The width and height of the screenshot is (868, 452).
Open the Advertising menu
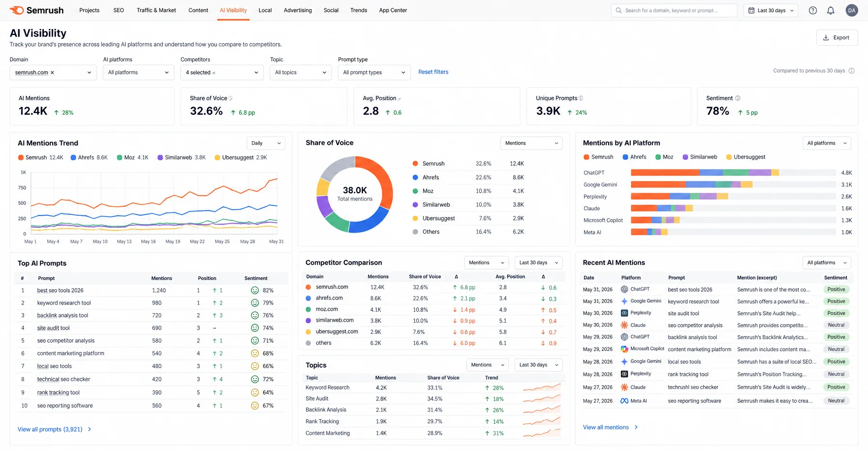pos(298,10)
